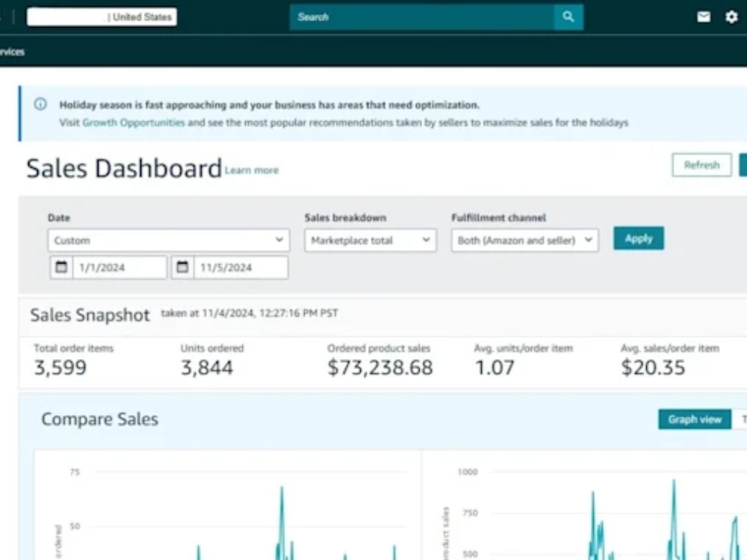The image size is (747, 560).
Task: Select the Total order items value 3,599
Action: coord(60,367)
